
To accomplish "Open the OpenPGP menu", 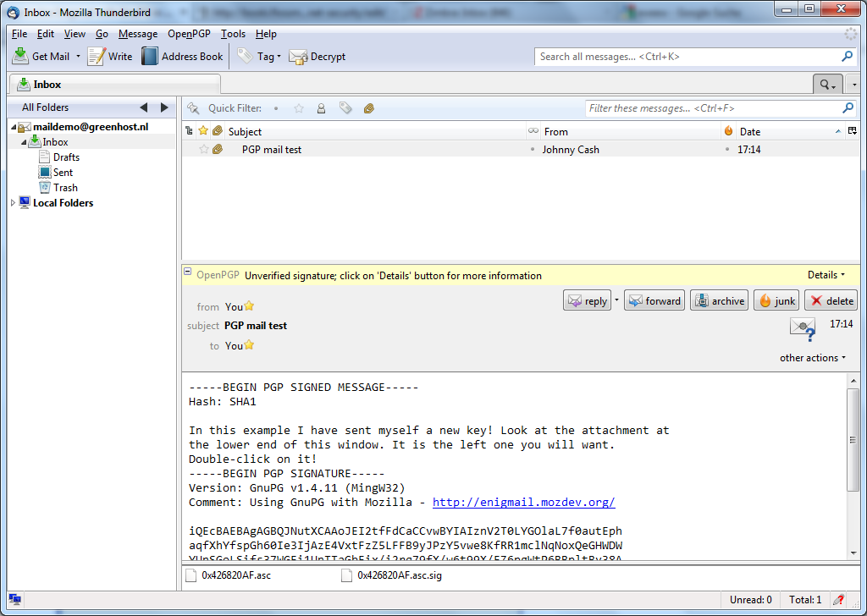I will [189, 34].
